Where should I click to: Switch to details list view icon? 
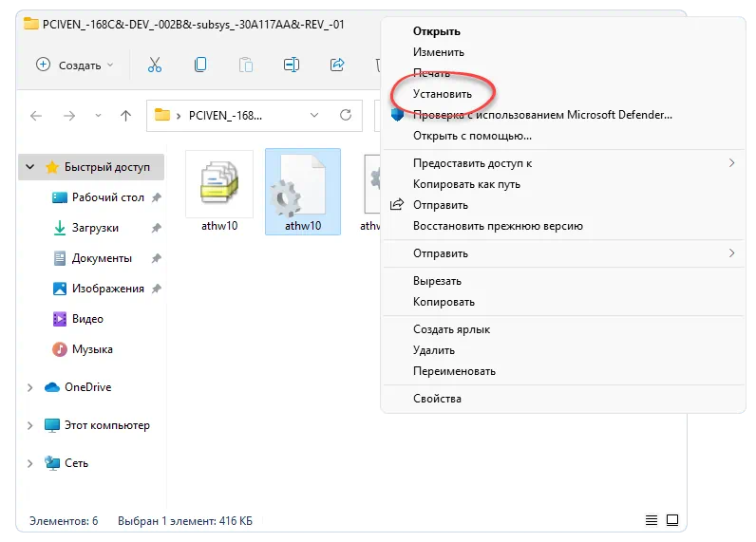(652, 520)
